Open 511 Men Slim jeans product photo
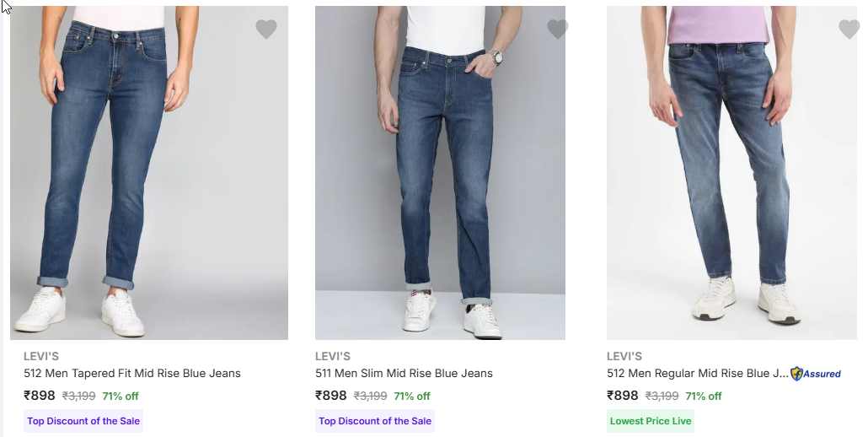The width and height of the screenshot is (868, 437). (440, 173)
